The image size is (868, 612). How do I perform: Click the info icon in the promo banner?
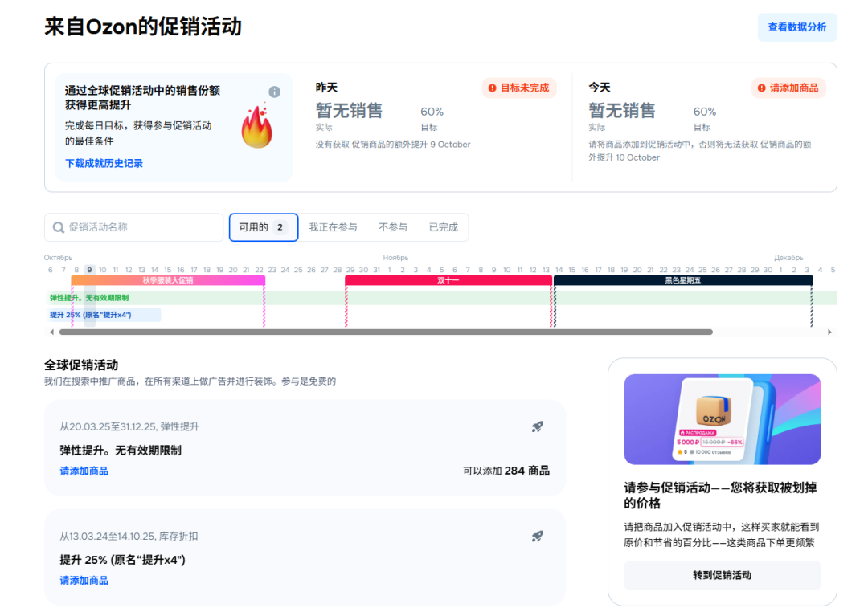click(275, 92)
